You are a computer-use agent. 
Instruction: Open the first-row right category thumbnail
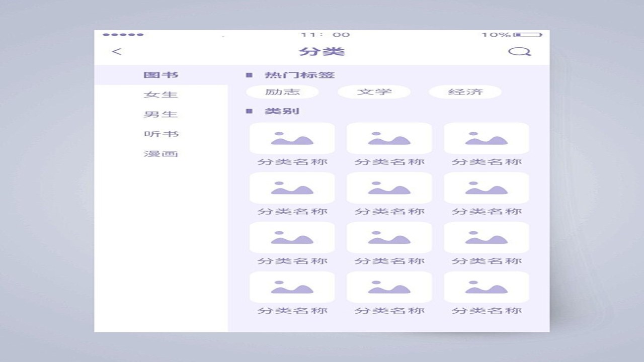(487, 138)
